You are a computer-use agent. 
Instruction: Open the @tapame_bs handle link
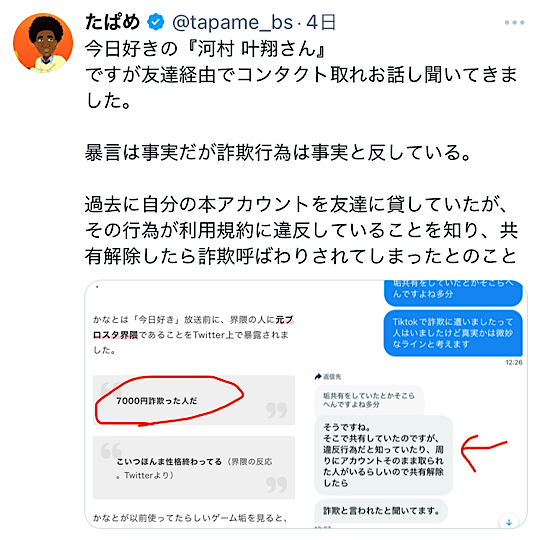pyautogui.click(x=232, y=22)
